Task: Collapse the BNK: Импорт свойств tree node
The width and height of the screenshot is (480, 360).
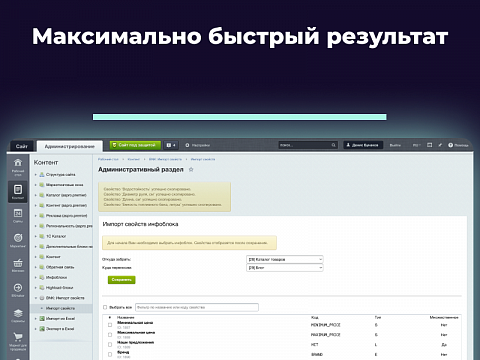Action: point(36,298)
